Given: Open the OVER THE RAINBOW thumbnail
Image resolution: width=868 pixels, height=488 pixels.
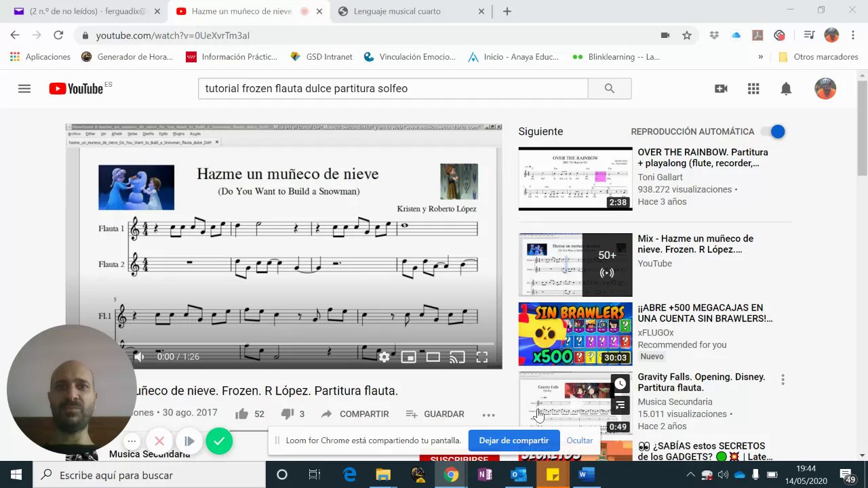Looking at the screenshot, I should click(x=575, y=179).
